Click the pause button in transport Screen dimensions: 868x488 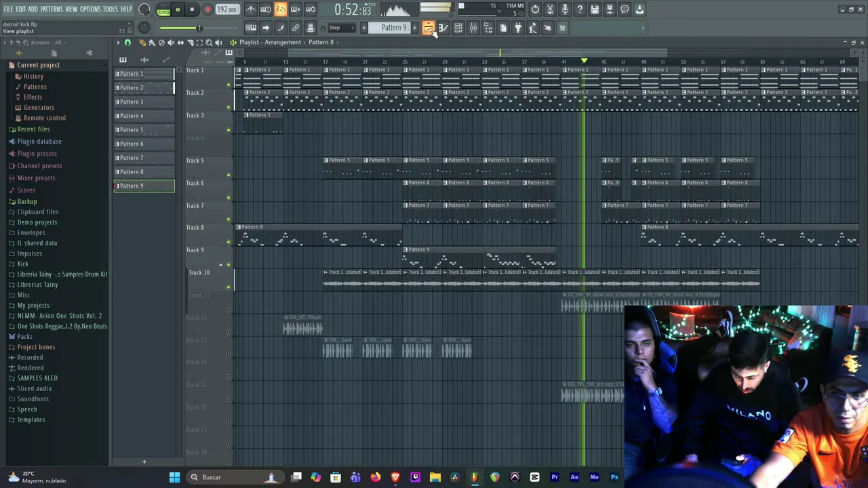[x=178, y=9]
